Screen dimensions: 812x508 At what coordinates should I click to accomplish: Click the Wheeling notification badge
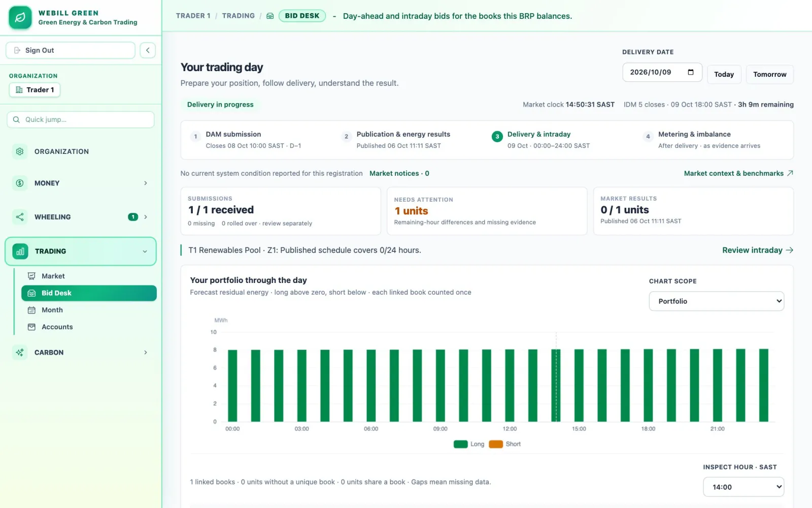click(x=133, y=217)
